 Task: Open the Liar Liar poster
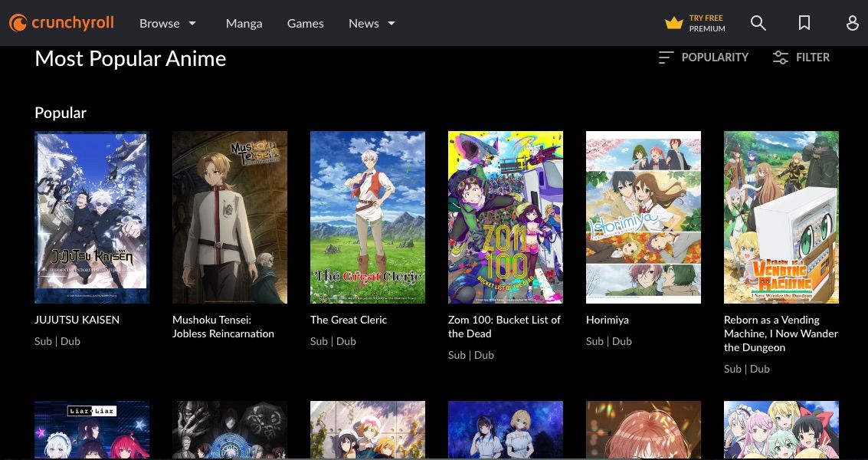tap(92, 430)
